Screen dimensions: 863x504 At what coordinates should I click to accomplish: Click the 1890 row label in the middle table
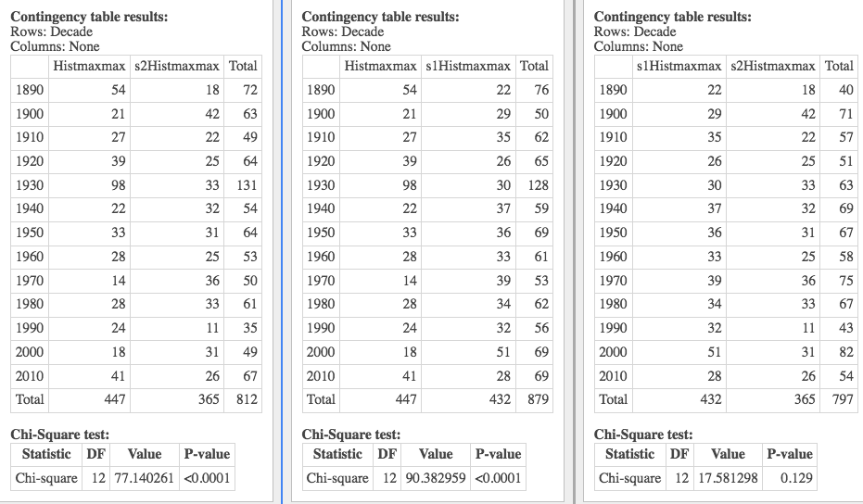click(x=321, y=90)
